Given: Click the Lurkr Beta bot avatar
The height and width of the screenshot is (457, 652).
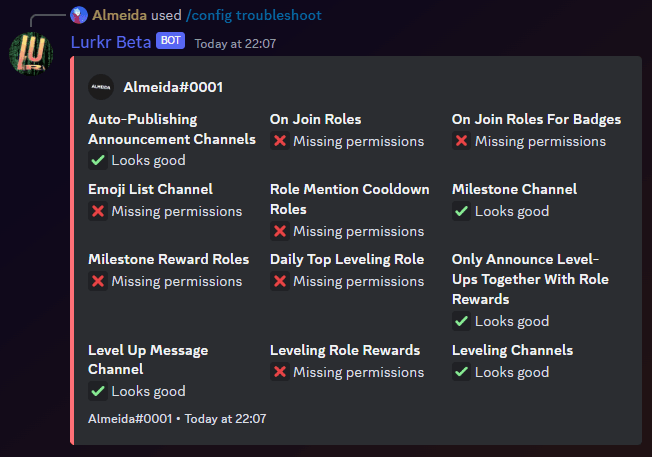Looking at the screenshot, I should coord(31,52).
